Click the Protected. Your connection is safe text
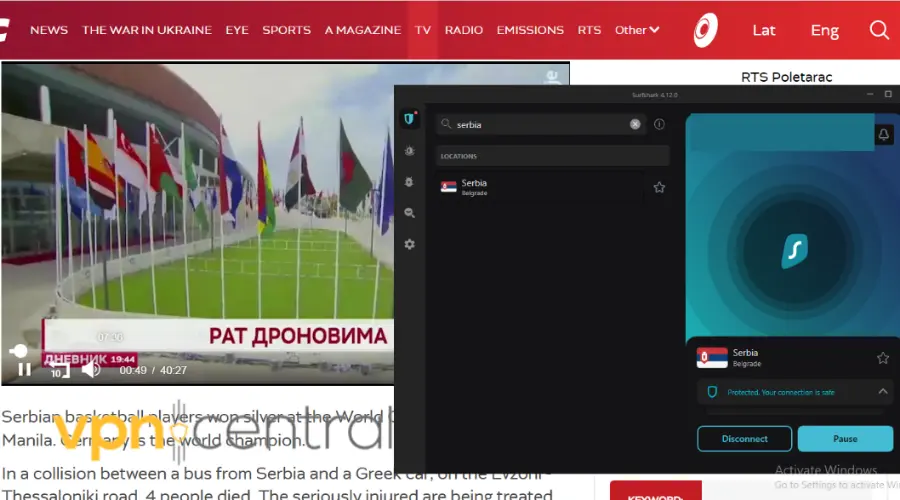900x500 pixels. click(781, 393)
